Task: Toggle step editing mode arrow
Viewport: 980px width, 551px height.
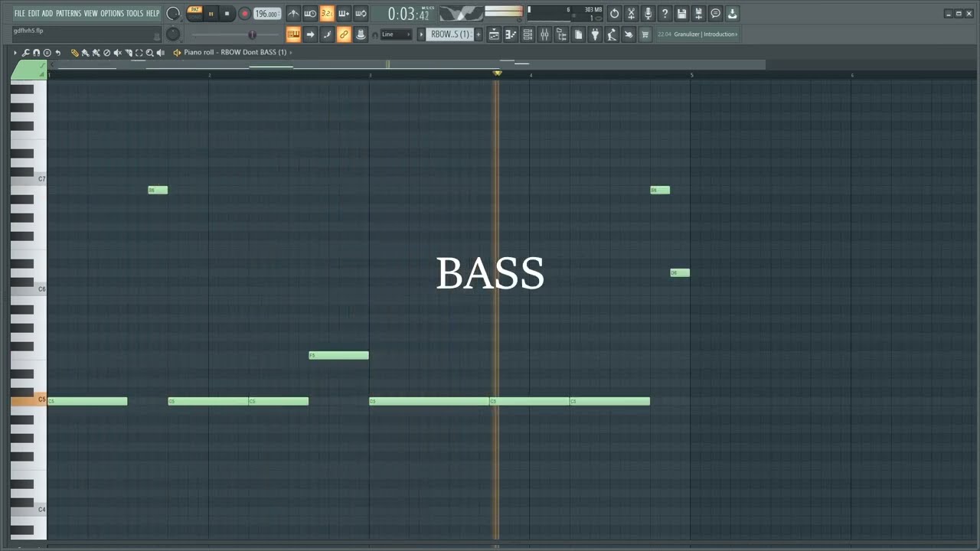Action: [310, 34]
